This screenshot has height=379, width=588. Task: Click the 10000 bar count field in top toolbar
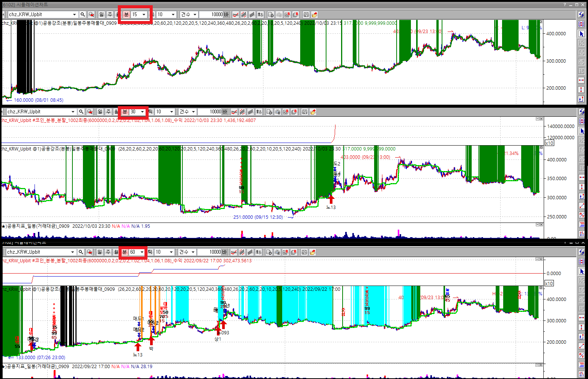[211, 15]
